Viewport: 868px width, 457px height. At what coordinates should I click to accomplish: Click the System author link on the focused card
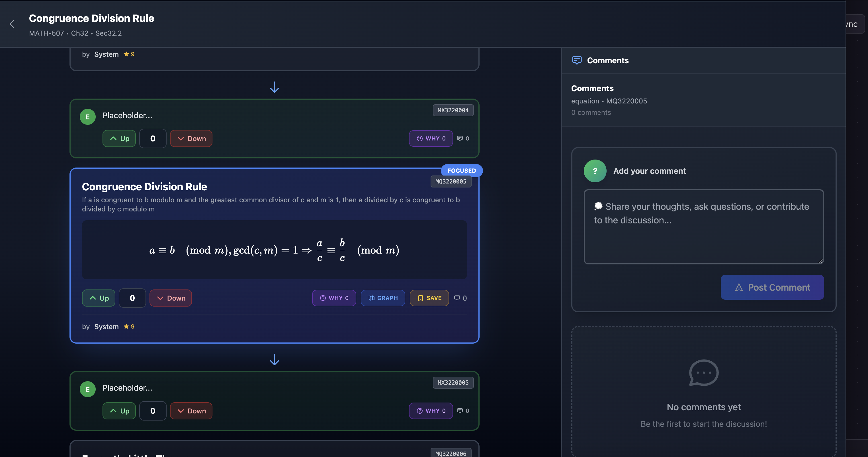tap(106, 326)
